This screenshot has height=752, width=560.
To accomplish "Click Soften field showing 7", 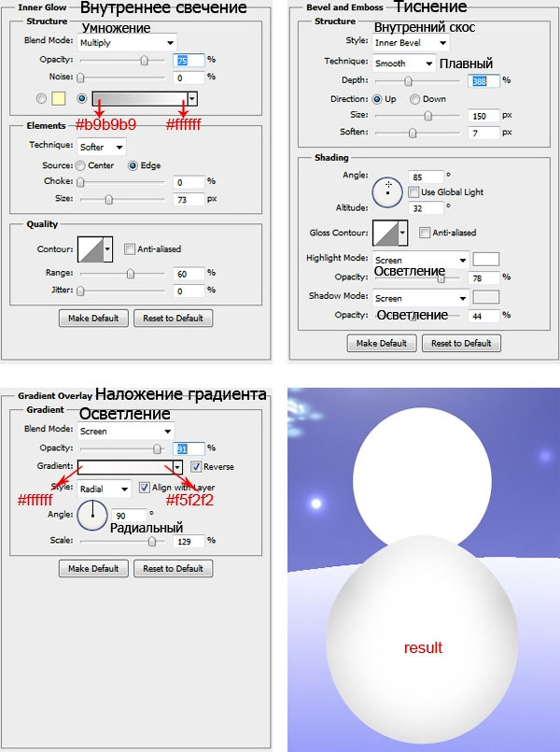I will (483, 133).
